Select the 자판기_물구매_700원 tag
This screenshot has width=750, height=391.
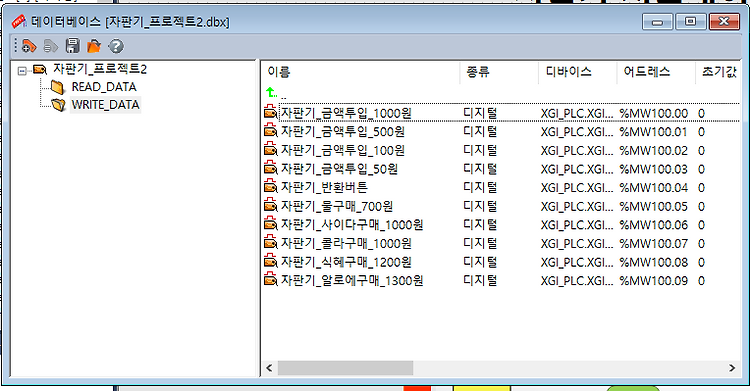[x=337, y=206]
